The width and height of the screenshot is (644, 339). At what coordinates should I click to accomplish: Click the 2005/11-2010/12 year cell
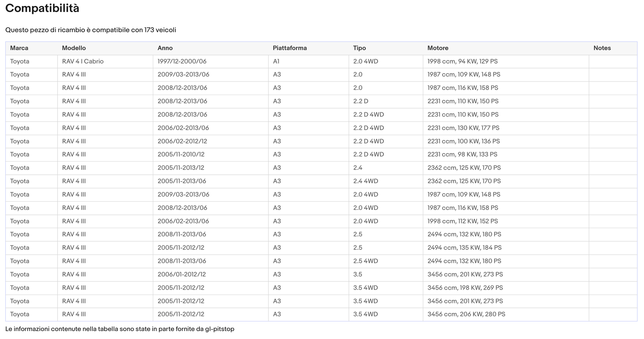click(x=211, y=155)
